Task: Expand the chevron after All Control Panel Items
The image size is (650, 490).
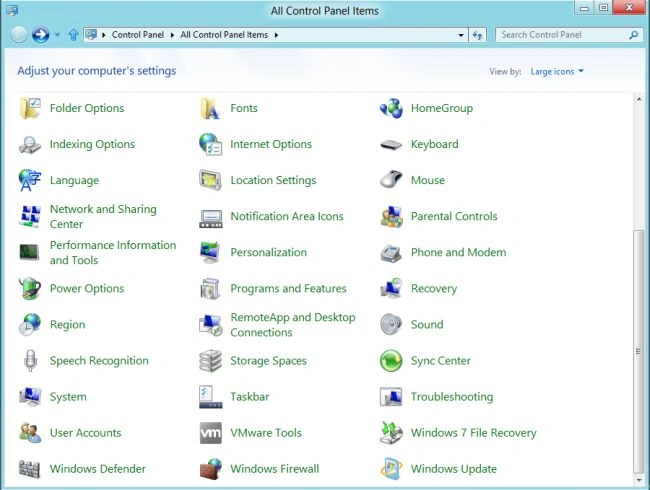Action: (276, 35)
